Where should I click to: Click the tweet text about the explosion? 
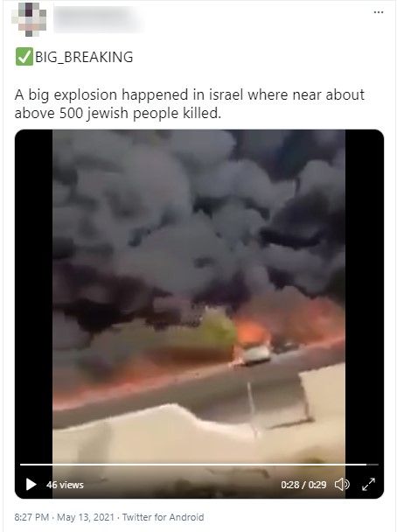pos(189,104)
